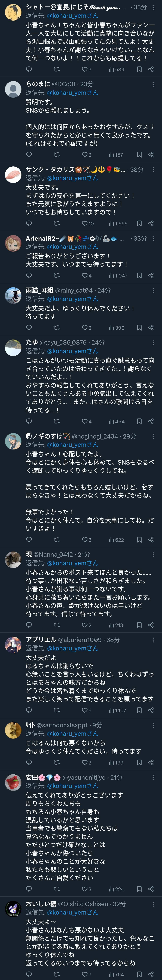Image resolution: width=162 pixels, height=980 pixels.
Task: Open more options menu for たゆ's reply
Action: click(154, 342)
